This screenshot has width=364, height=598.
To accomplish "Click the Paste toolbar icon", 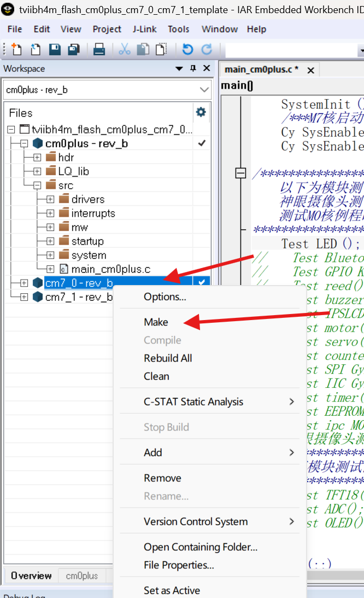I will (x=162, y=49).
